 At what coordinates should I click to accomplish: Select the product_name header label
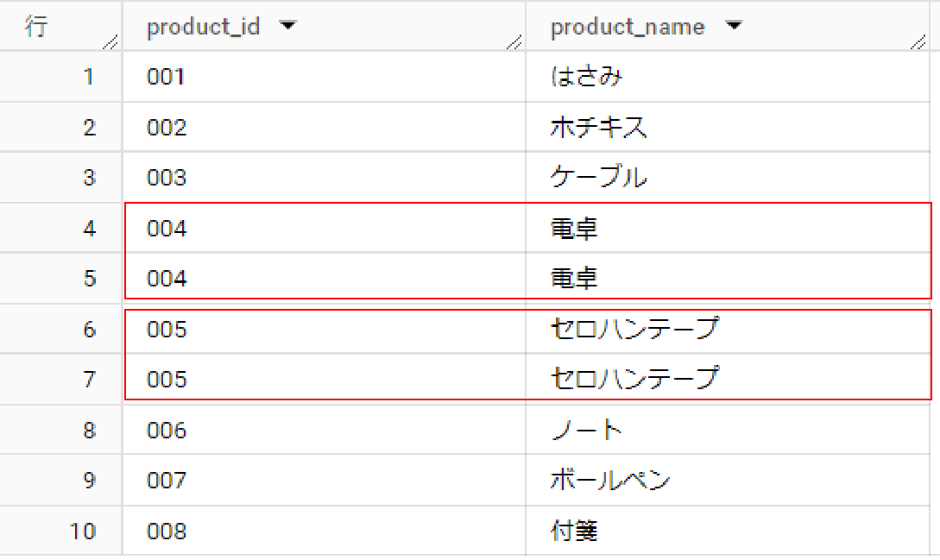(x=627, y=27)
